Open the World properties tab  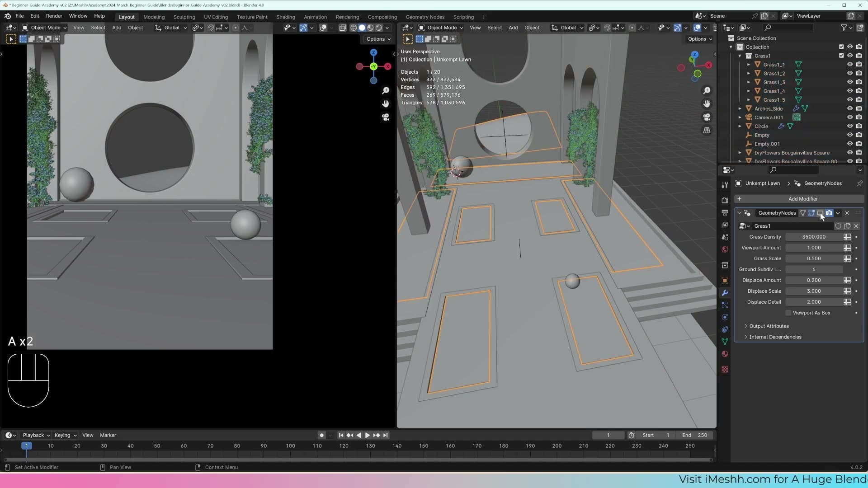point(725,249)
